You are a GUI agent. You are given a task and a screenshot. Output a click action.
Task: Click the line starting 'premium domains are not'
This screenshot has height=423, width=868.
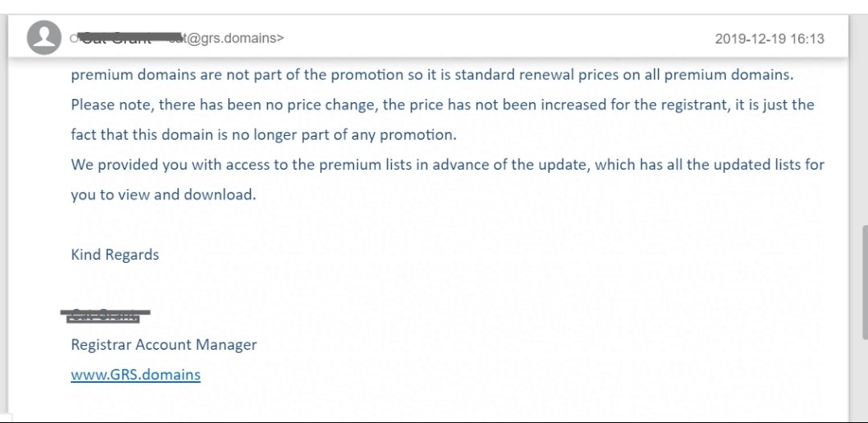(x=432, y=76)
